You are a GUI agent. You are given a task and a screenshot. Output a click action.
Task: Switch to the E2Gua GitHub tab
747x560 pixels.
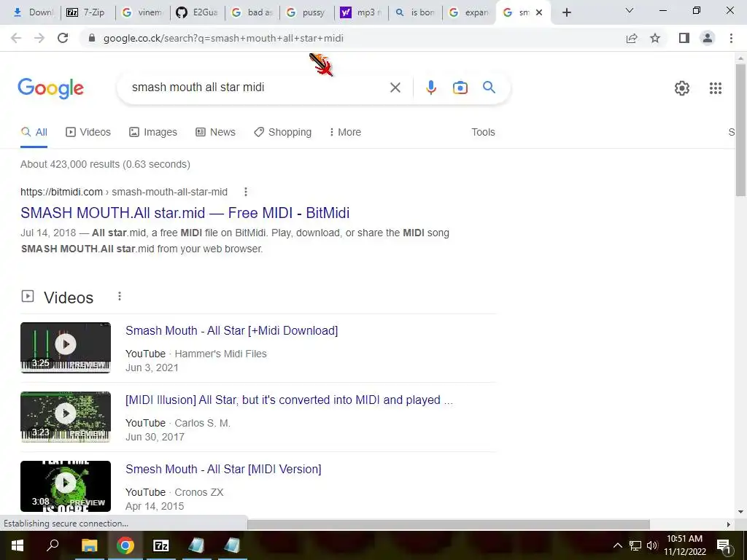click(197, 12)
